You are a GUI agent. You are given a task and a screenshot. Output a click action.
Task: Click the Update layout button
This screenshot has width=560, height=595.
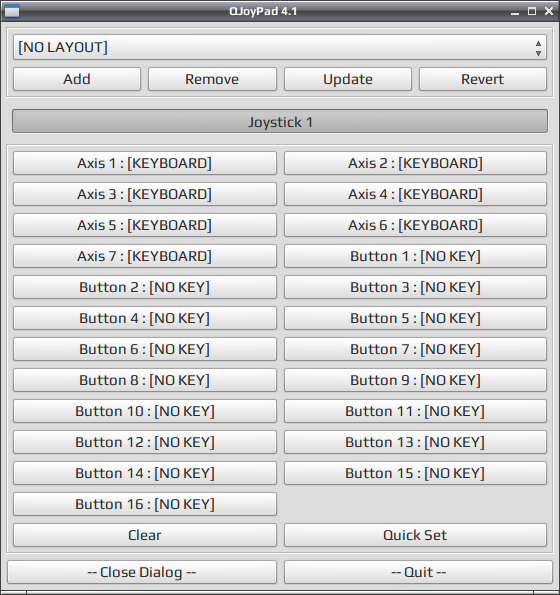pyautogui.click(x=348, y=79)
